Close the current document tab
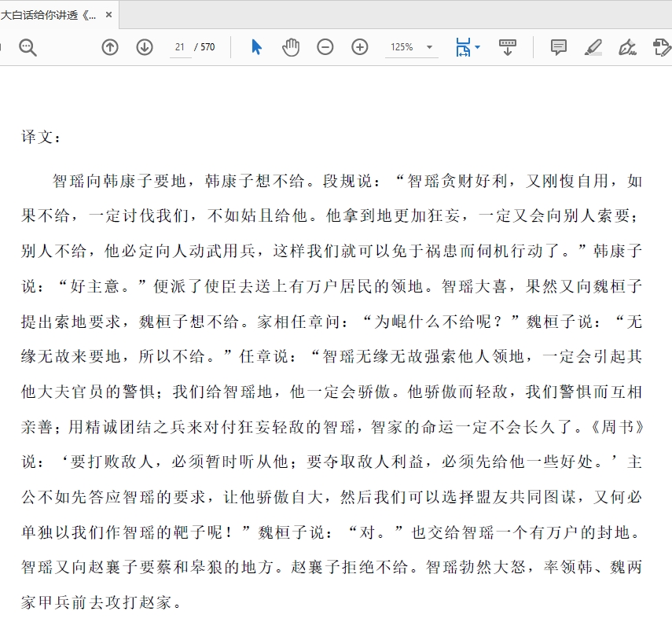This screenshot has height=633, width=672. [x=108, y=15]
